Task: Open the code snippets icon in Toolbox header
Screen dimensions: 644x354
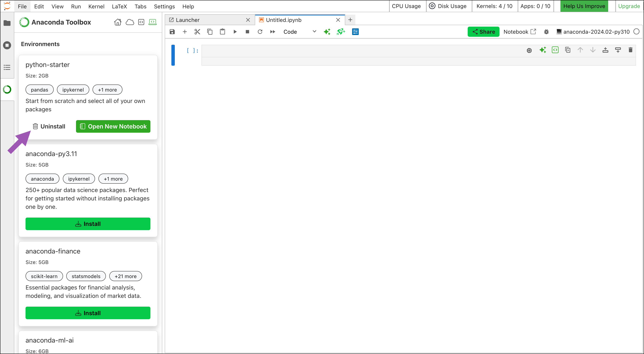Action: (141, 22)
